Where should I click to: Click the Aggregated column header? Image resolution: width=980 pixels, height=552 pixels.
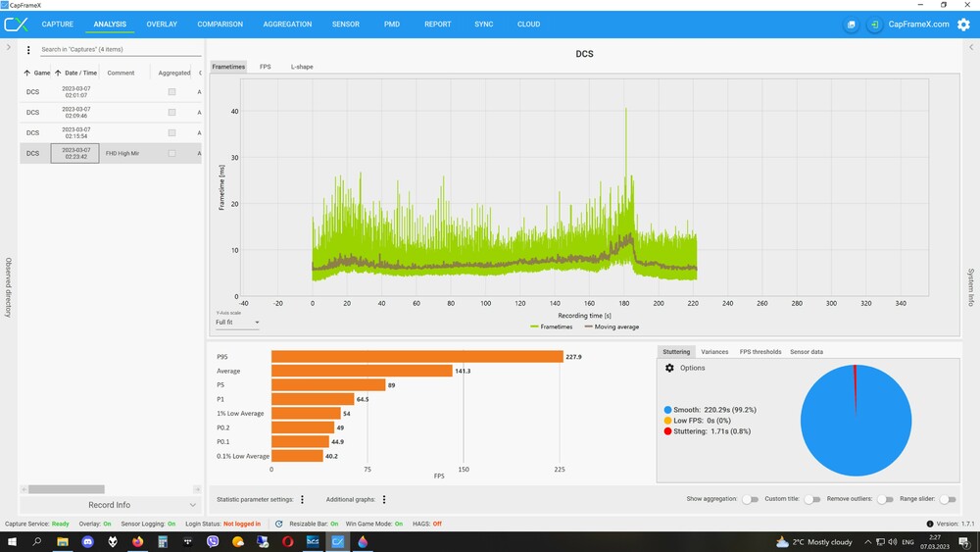[x=174, y=74]
